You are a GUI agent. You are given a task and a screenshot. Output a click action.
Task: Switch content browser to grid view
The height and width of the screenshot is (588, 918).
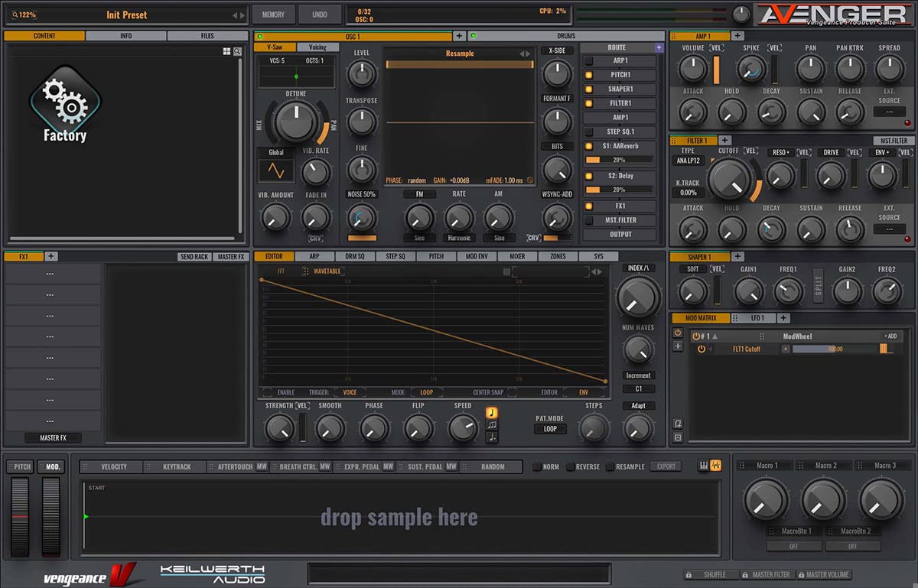pyautogui.click(x=226, y=51)
